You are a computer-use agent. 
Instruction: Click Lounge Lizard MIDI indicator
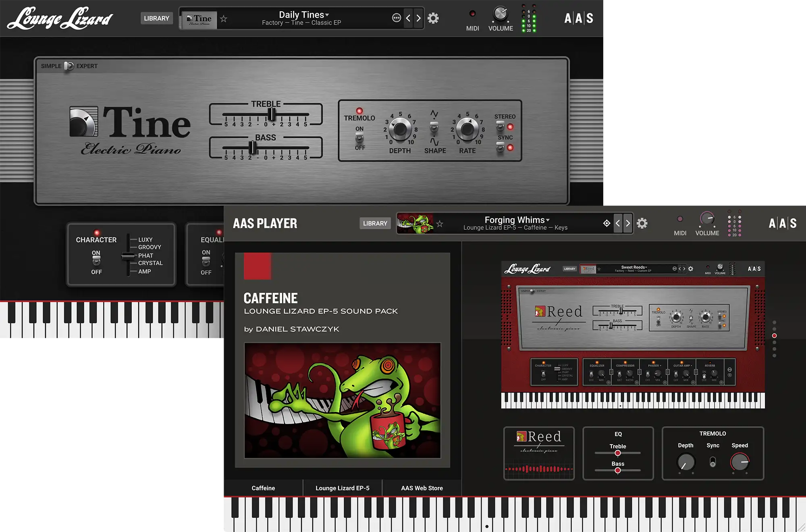pos(472,14)
